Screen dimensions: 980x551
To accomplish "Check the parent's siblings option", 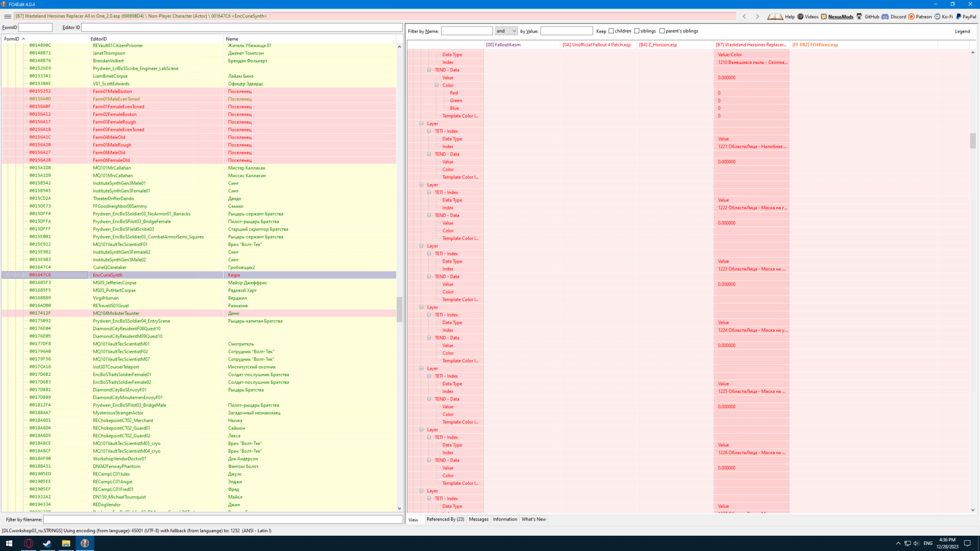I will (662, 31).
